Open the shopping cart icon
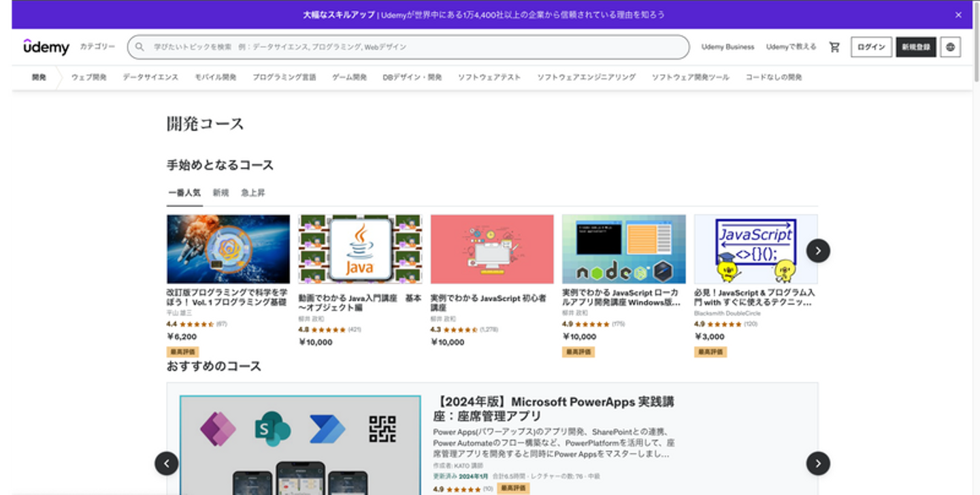Screen dimensions: 980x495 [x=834, y=47]
